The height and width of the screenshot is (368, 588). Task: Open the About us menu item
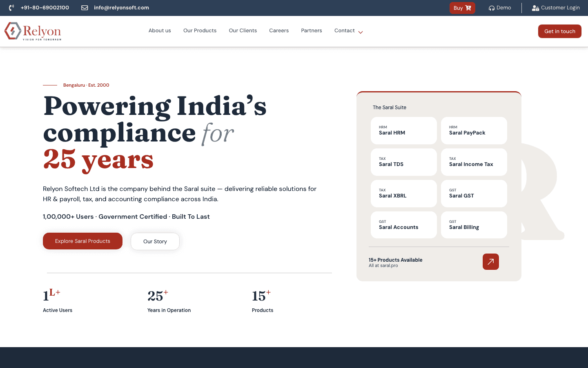pyautogui.click(x=160, y=31)
